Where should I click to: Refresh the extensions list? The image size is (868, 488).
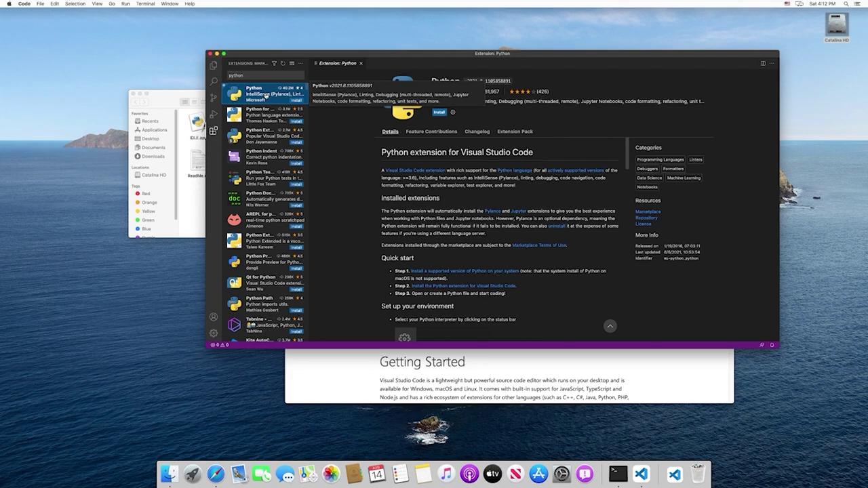click(x=283, y=64)
